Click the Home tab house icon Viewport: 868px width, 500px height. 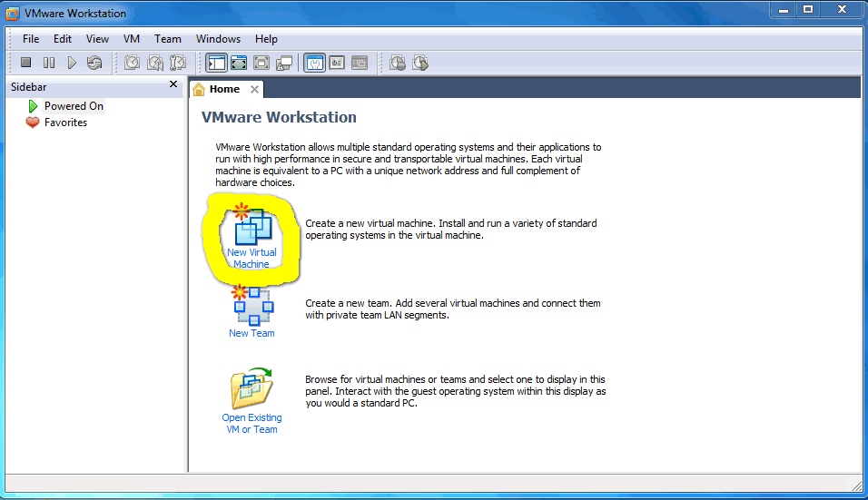click(x=199, y=89)
